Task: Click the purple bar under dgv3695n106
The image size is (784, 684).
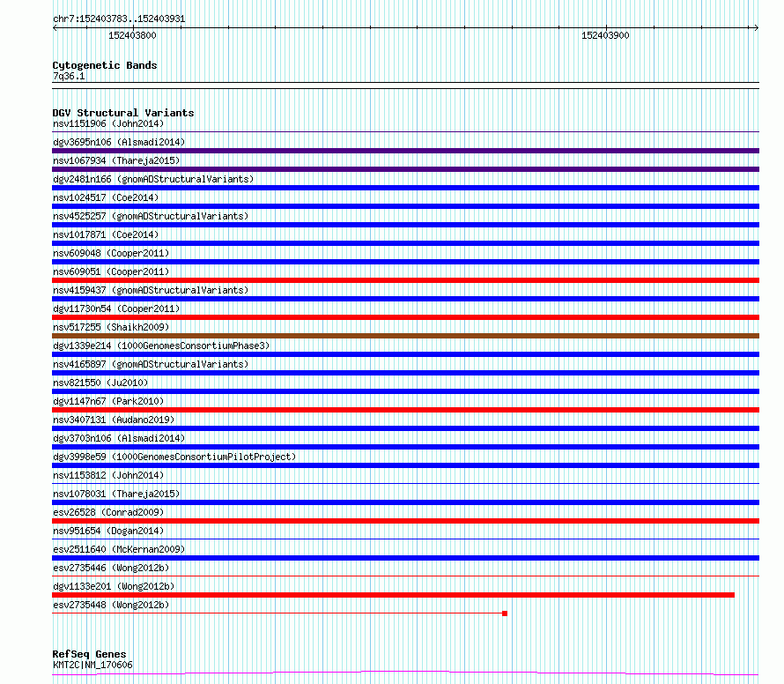Action: tap(405, 151)
